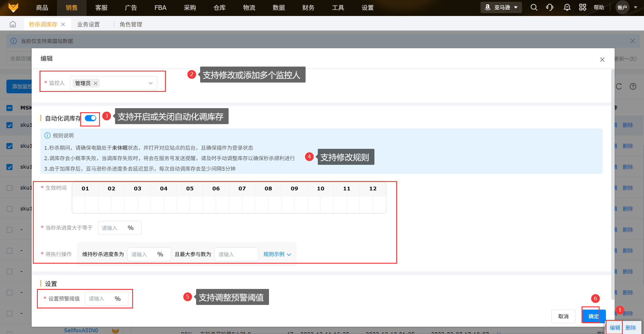Click the refresh icon beside help
This screenshot has height=334, width=644.
619,87
